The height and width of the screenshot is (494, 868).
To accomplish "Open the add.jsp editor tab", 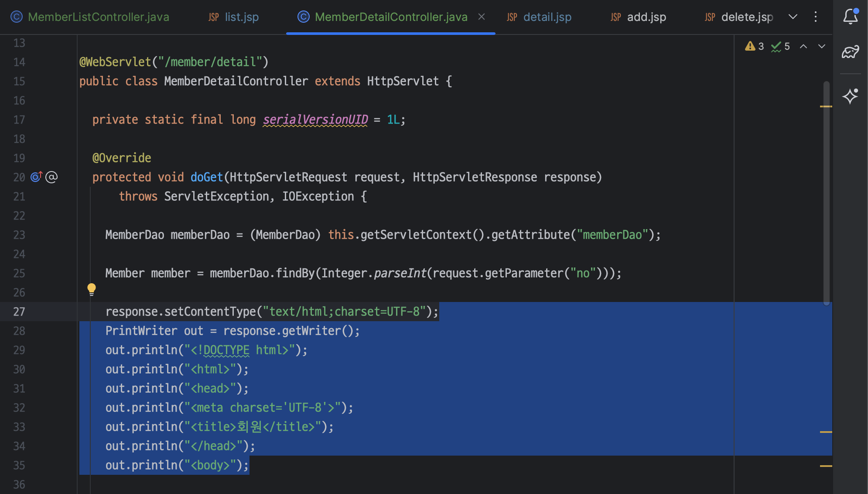I will 646,17.
